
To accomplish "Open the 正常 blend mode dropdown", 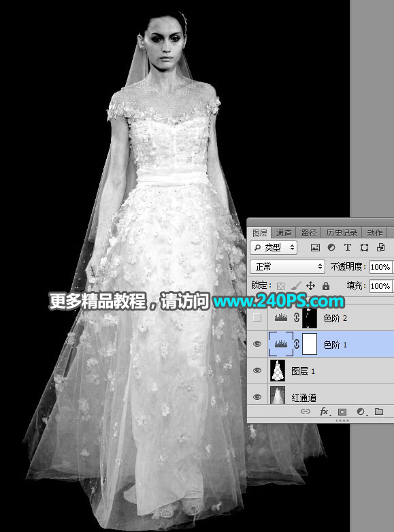I will (x=287, y=266).
